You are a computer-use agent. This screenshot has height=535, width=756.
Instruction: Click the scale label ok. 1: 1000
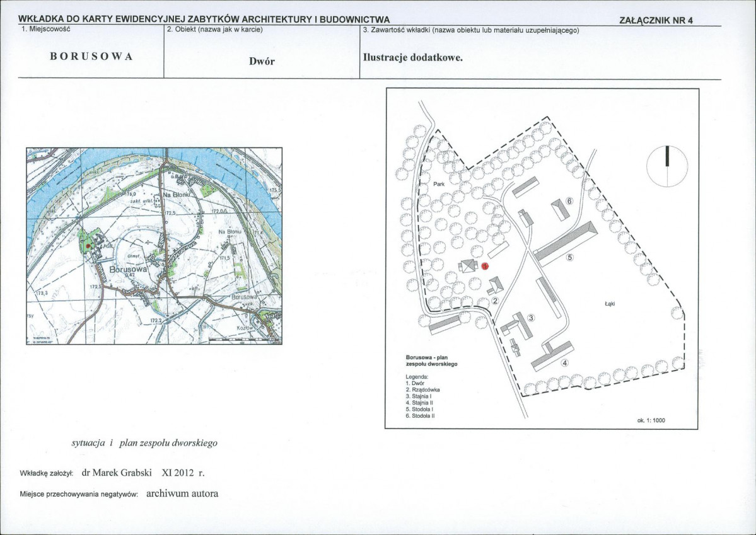tap(651, 420)
